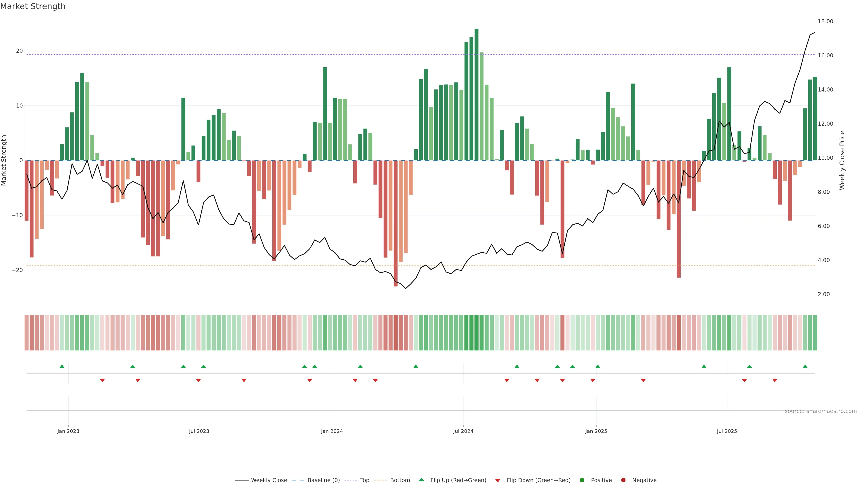
Task: Click the Weekly Close Price axis title
Action: (x=842, y=160)
